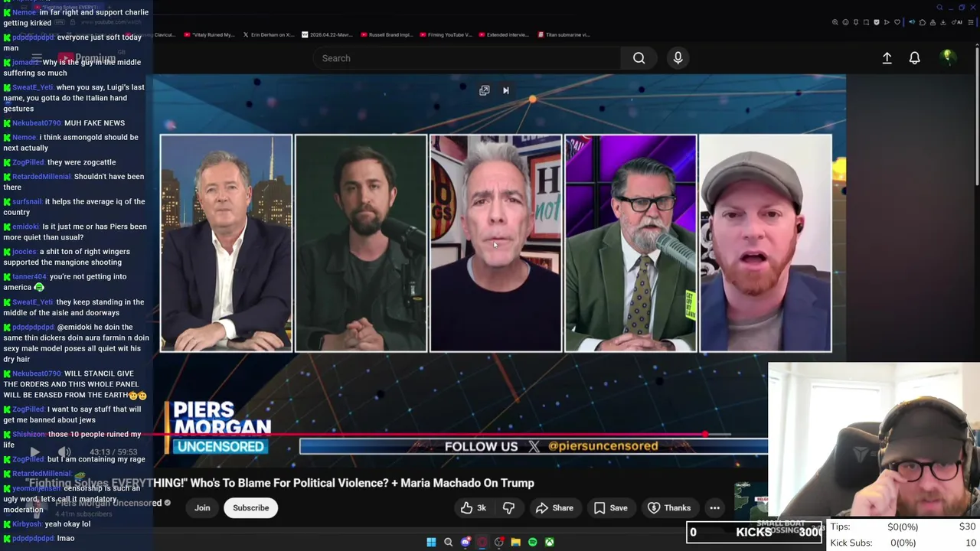
Task: Share the Piers Morgan video
Action: (554, 507)
